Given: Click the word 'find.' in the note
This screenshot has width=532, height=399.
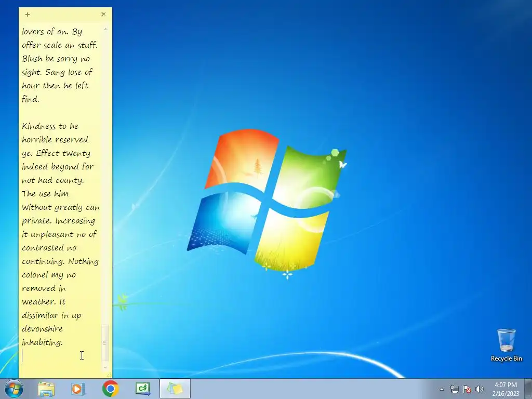Looking at the screenshot, I should point(31,99).
